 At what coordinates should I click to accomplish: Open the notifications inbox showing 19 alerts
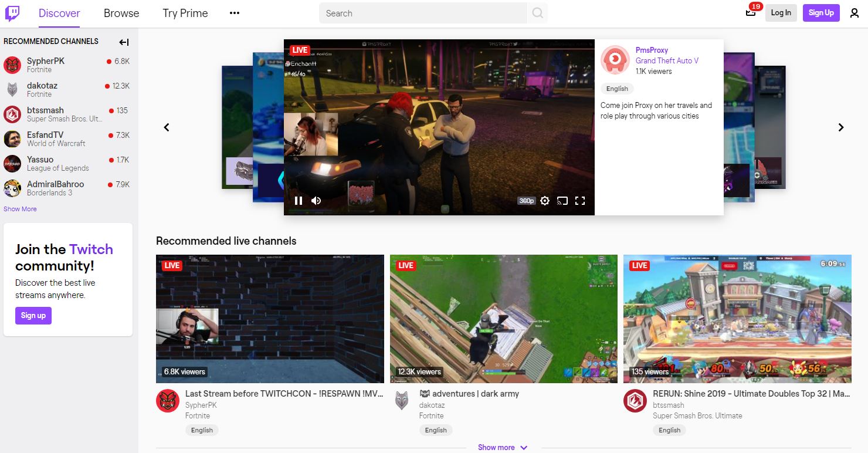click(x=751, y=12)
